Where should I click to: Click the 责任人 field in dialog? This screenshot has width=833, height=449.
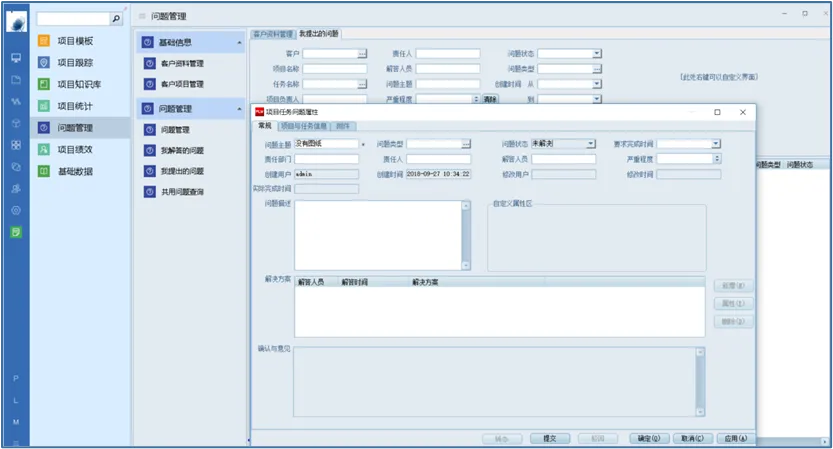(x=438, y=159)
